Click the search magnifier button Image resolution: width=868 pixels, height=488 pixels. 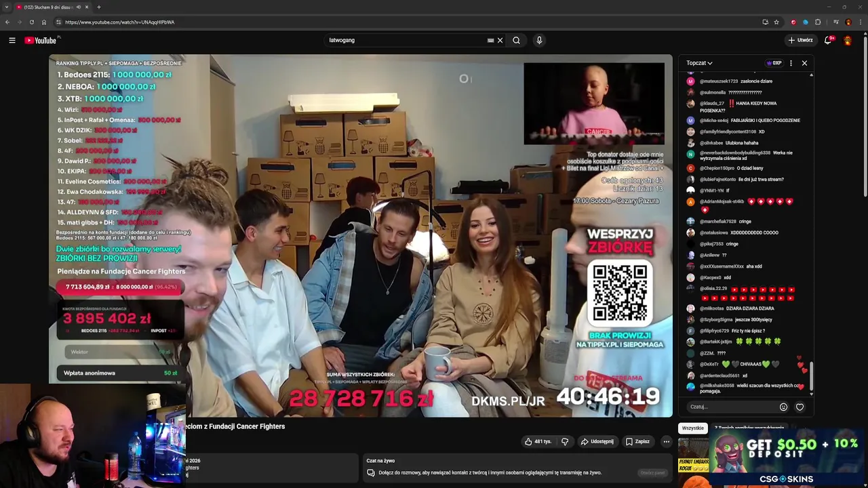(516, 40)
